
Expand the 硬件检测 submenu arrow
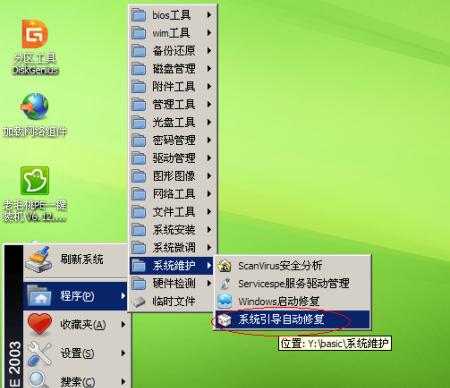coord(209,283)
